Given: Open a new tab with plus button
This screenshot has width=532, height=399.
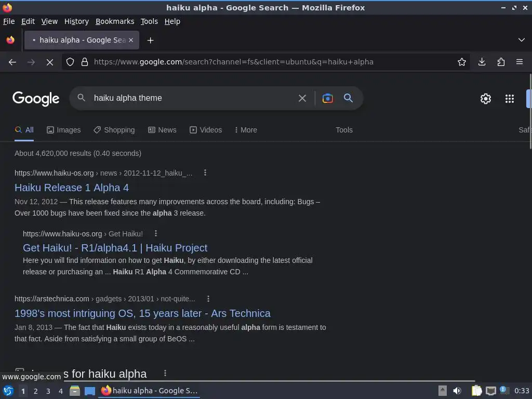Looking at the screenshot, I should [x=150, y=41].
